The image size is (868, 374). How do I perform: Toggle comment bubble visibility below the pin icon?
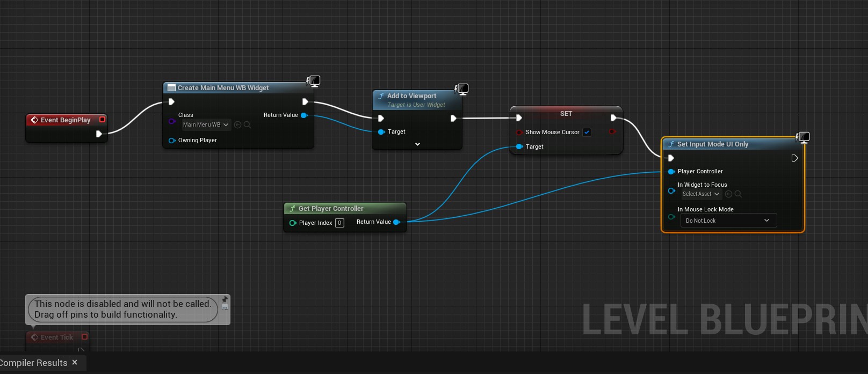(225, 307)
